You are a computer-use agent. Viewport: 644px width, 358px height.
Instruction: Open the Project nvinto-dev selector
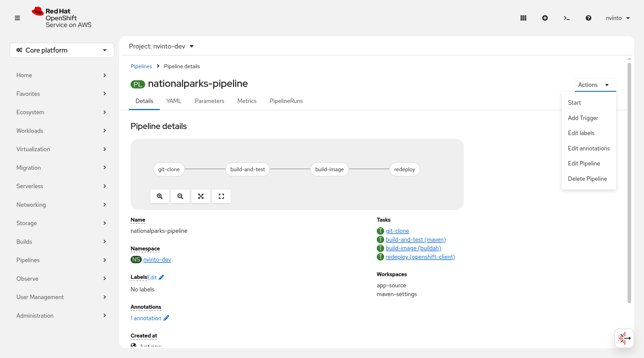coord(162,46)
